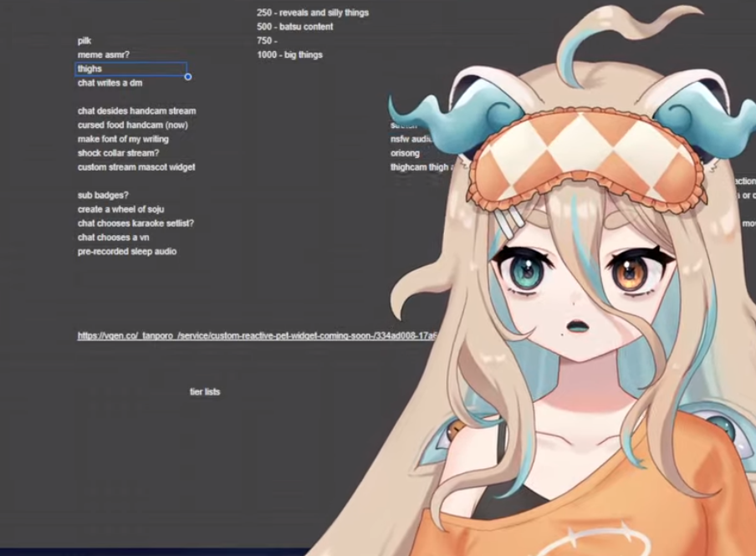
Task: Click the 'tier lists' cell
Action: click(x=205, y=392)
